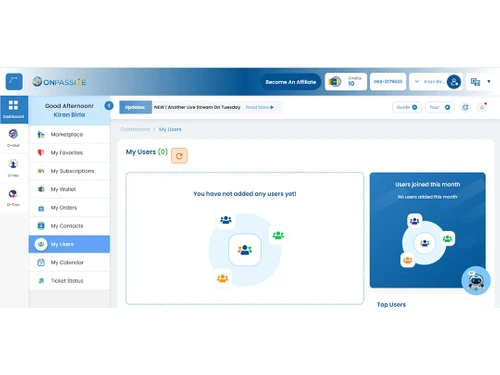Open My Favorites in the sidebar
The image size is (500, 375).
pyautogui.click(x=69, y=153)
